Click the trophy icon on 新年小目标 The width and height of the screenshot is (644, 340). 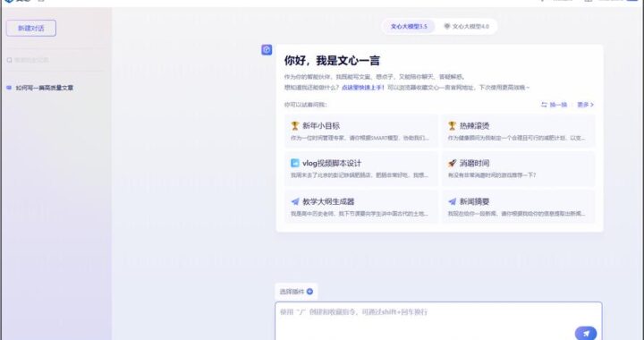click(295, 125)
